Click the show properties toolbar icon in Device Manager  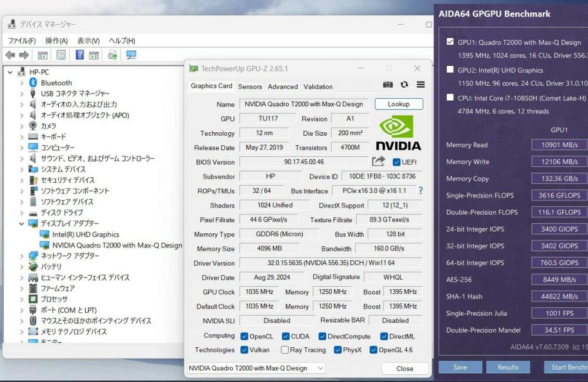(61, 55)
